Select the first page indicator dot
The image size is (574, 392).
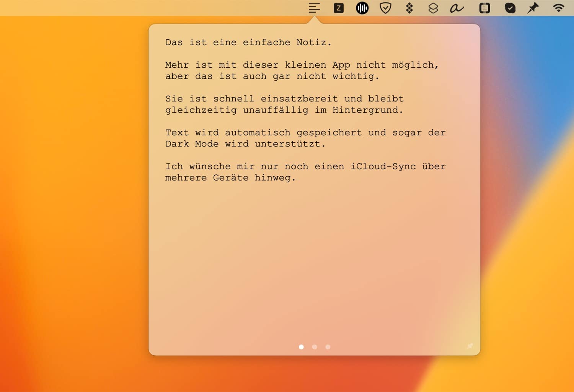302,347
